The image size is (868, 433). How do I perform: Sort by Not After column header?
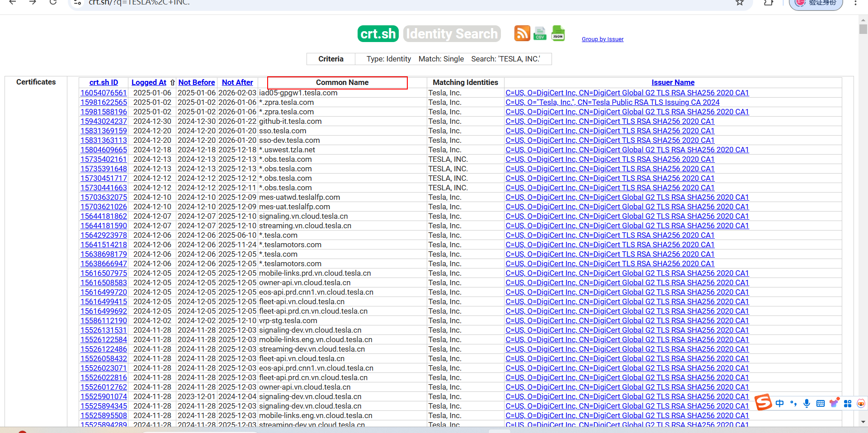(x=237, y=82)
